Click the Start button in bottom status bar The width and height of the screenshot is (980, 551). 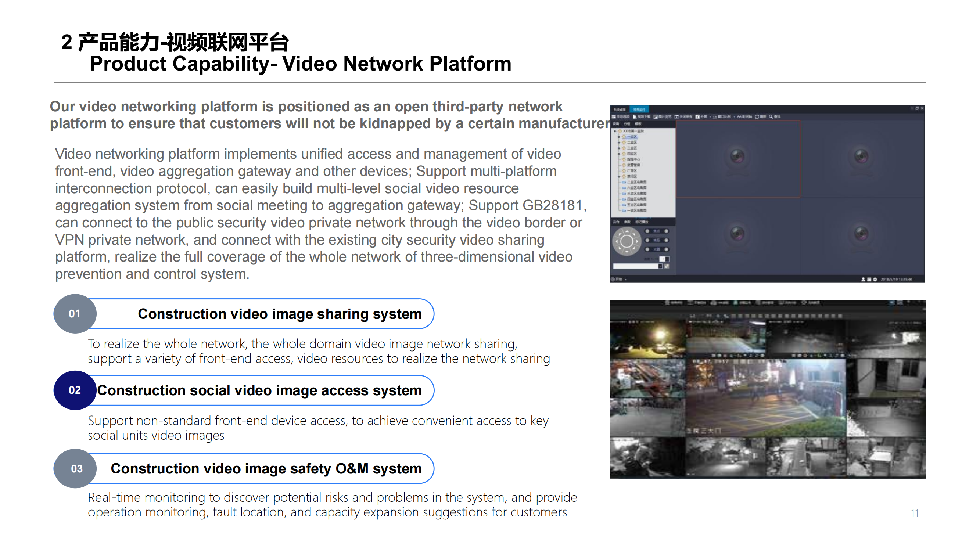click(618, 279)
